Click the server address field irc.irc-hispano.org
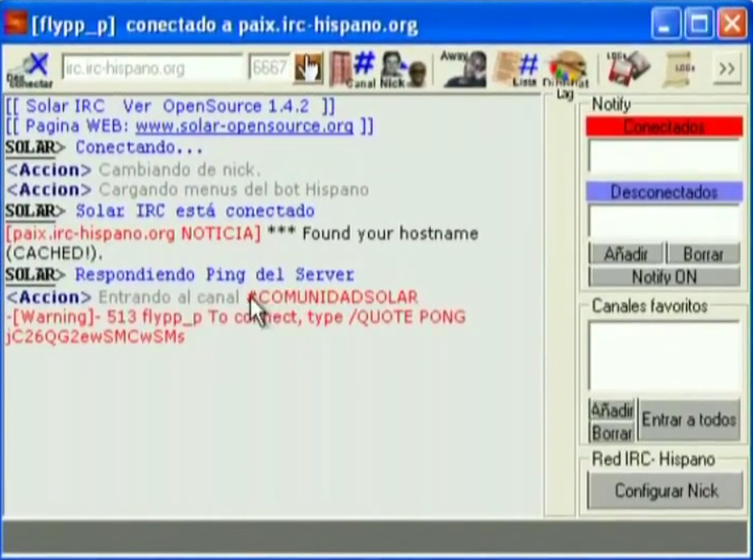753x560 pixels. [x=152, y=68]
